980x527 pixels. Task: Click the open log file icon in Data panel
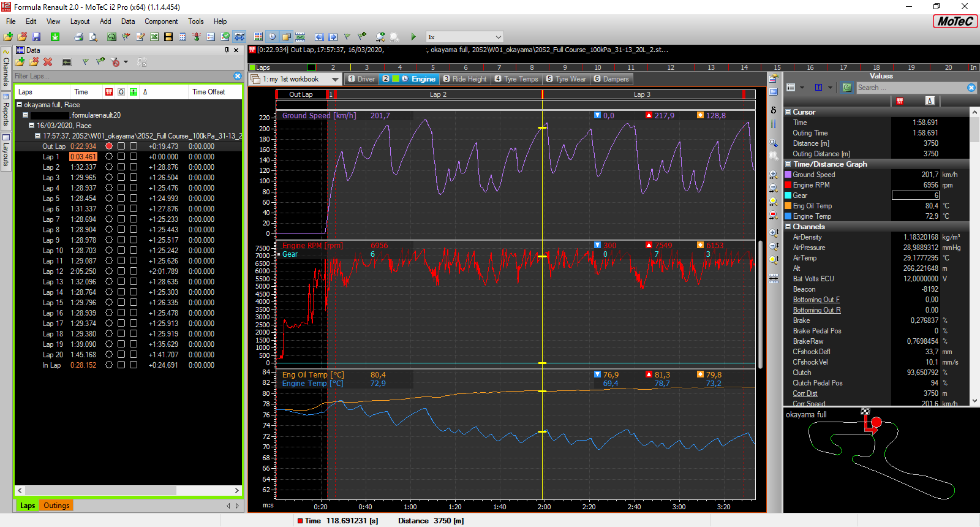20,62
